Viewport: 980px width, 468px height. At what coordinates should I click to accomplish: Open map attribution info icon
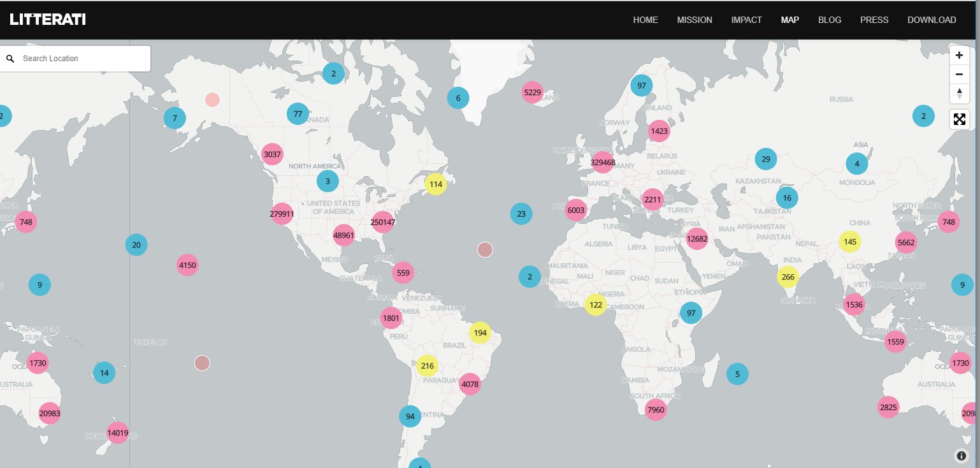click(962, 455)
